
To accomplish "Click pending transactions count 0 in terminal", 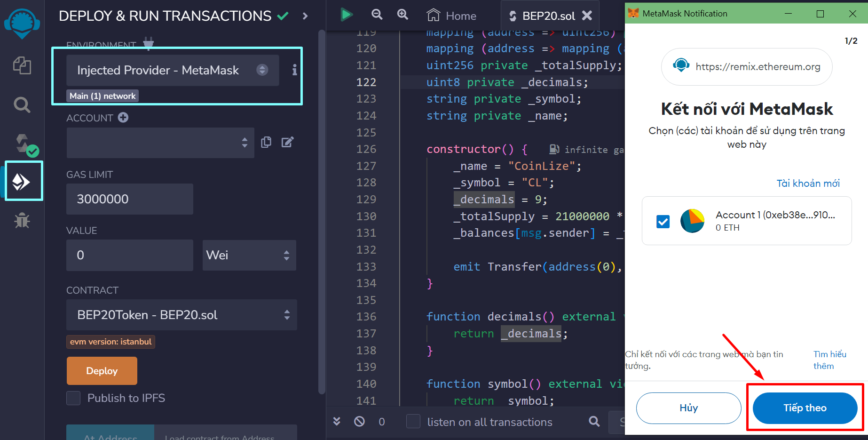I will [382, 422].
